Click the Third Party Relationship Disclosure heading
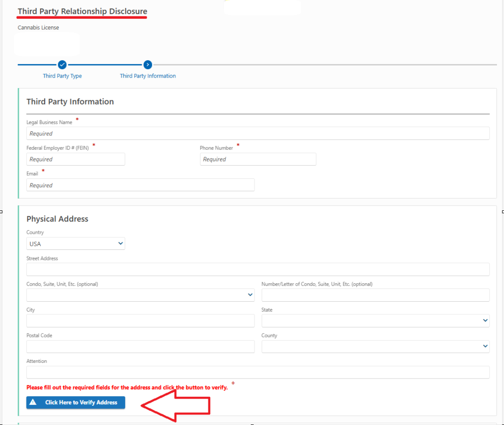 coord(82,11)
